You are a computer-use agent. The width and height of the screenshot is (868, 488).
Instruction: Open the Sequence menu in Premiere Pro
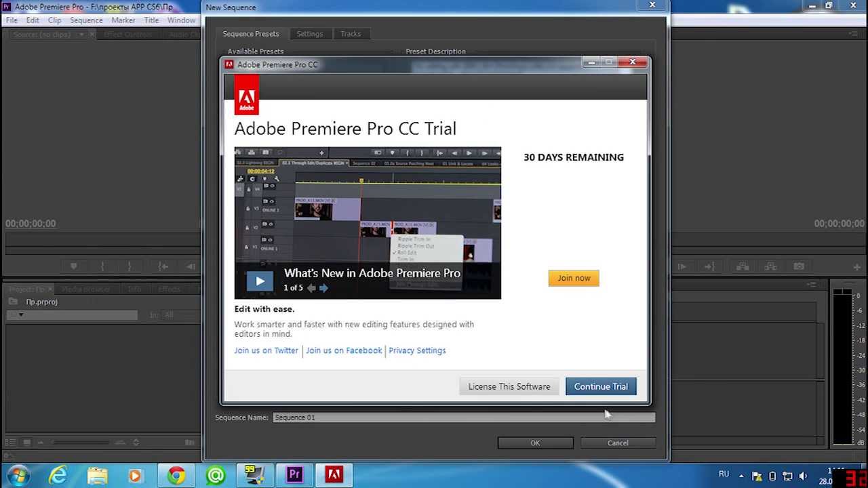click(86, 20)
